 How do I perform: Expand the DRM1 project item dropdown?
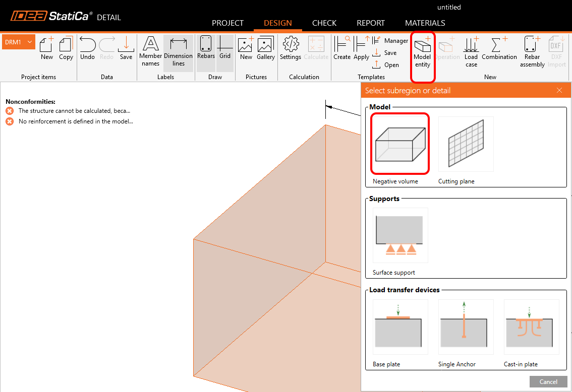30,42
